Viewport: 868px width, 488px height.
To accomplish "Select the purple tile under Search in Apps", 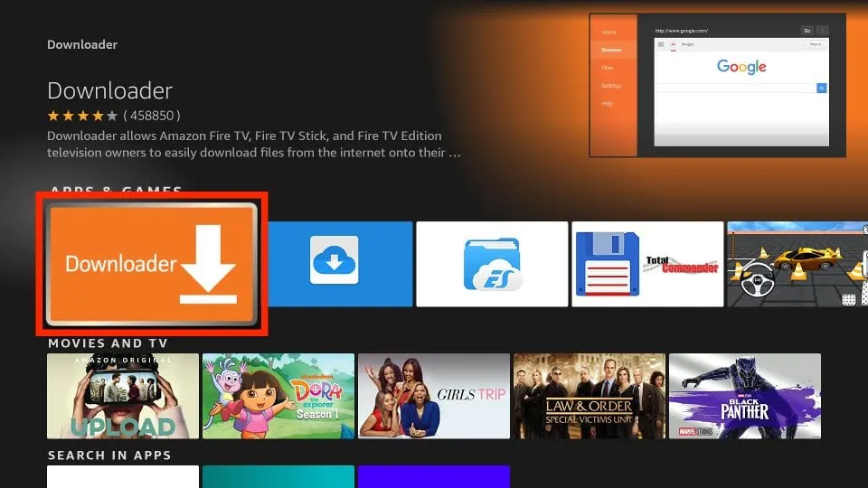I will 434,476.
